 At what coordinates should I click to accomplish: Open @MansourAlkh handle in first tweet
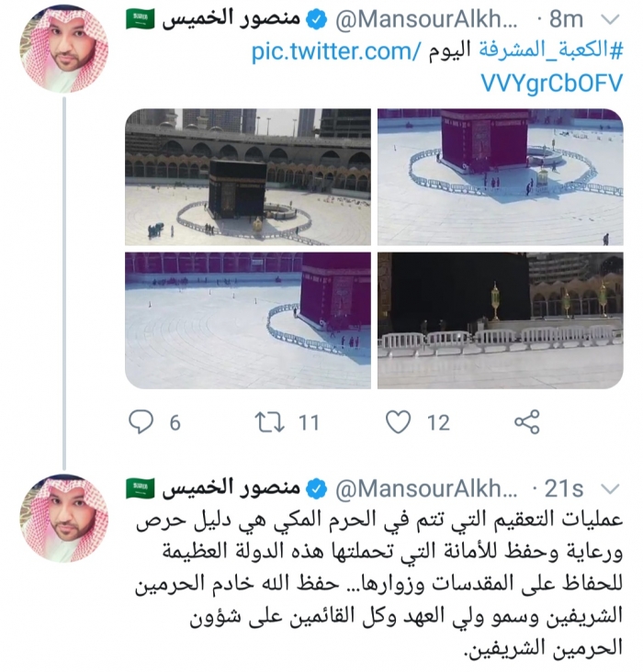[x=426, y=20]
